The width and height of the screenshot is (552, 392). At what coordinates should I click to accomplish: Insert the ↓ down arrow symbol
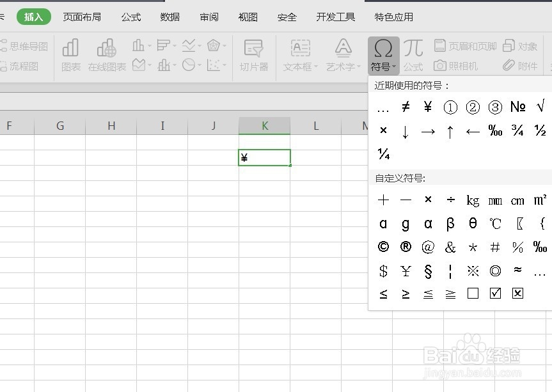click(x=406, y=132)
